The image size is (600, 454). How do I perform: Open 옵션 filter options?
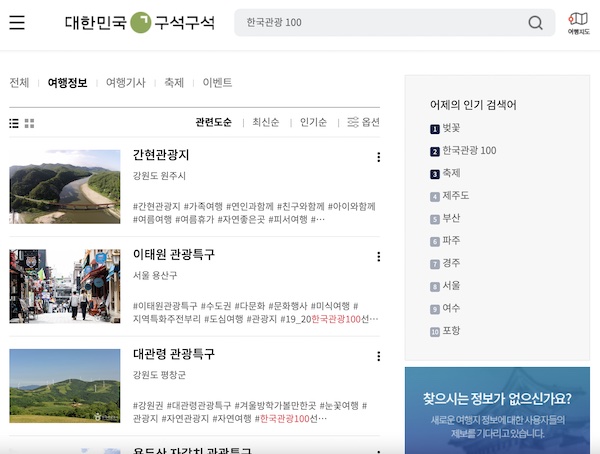(x=363, y=122)
